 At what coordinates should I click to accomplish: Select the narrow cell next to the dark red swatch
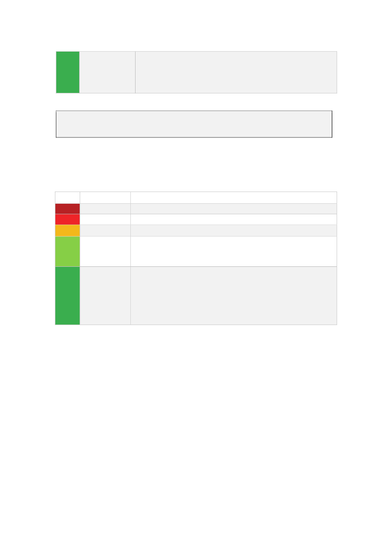click(x=105, y=209)
